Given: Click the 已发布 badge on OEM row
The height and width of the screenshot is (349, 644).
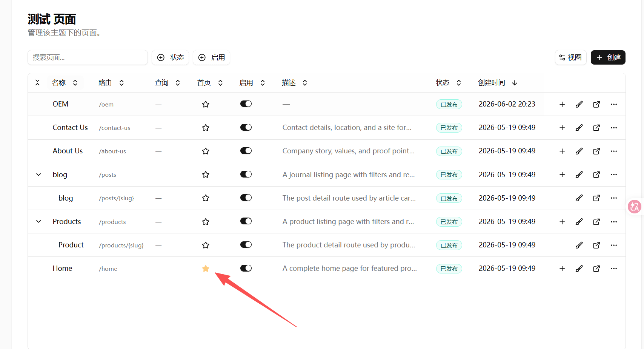Looking at the screenshot, I should pyautogui.click(x=449, y=104).
